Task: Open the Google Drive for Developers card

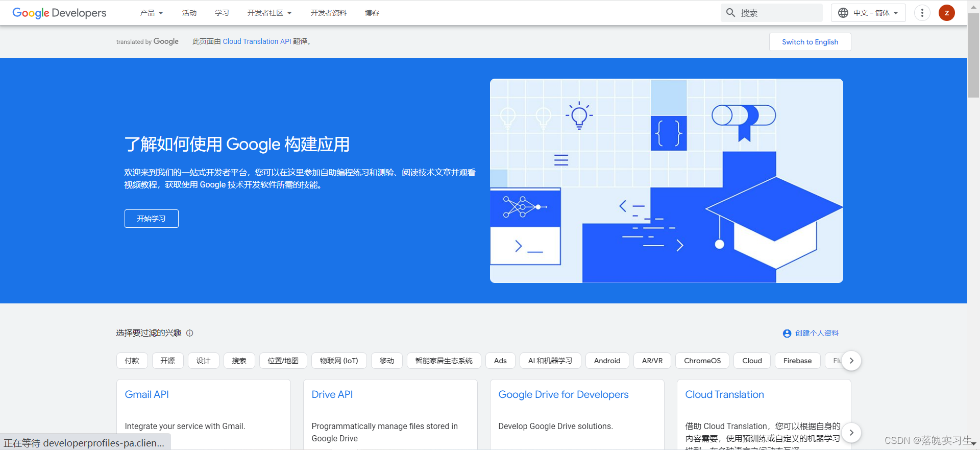Action: point(563,394)
